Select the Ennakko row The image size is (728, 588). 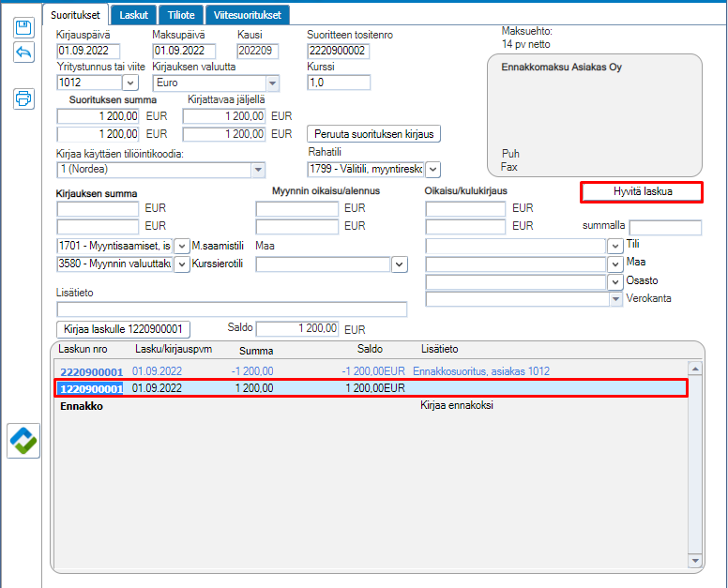(x=371, y=406)
